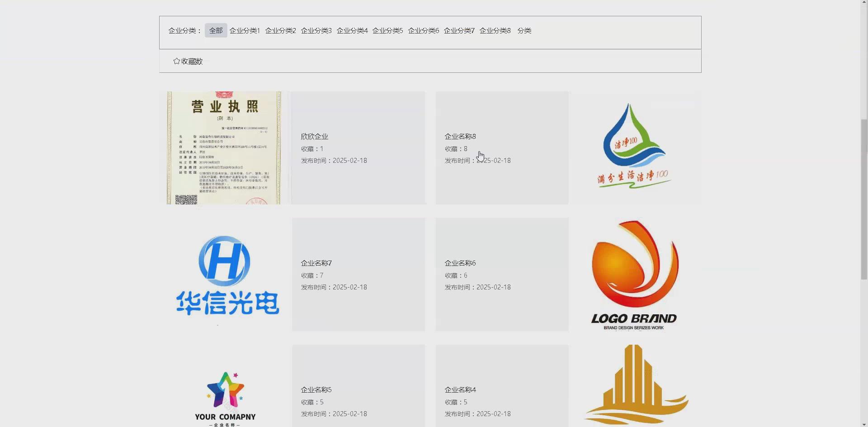Click the 发布时间 date of 企业名称7
The width and height of the screenshot is (868, 427).
pyautogui.click(x=334, y=287)
